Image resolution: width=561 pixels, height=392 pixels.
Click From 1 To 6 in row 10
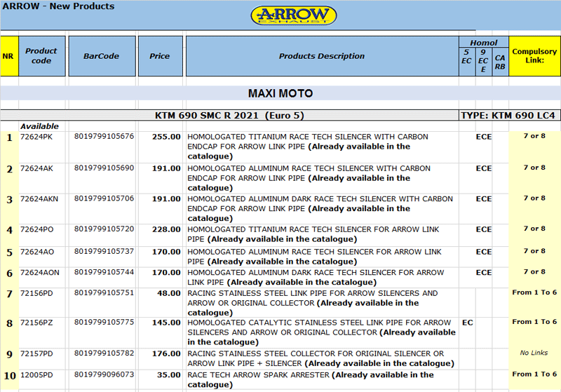point(534,374)
